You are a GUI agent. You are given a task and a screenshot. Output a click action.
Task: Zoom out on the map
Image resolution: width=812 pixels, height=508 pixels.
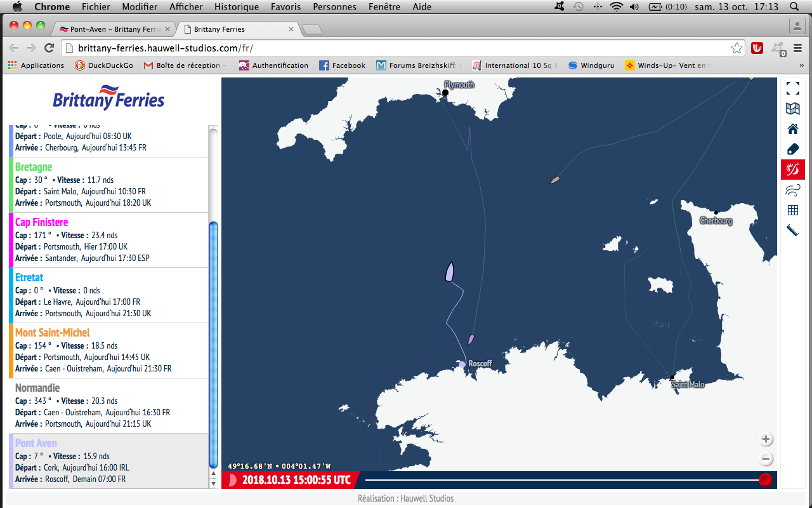coord(766,459)
